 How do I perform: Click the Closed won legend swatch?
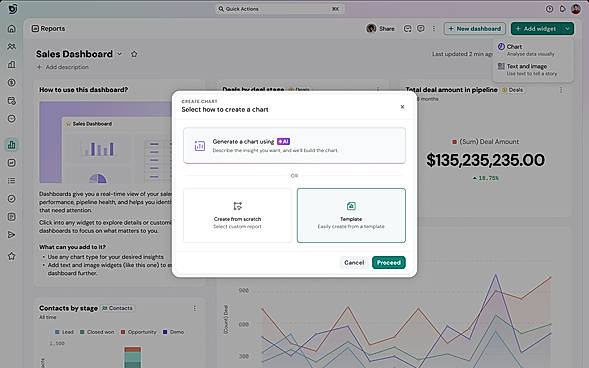(82, 332)
